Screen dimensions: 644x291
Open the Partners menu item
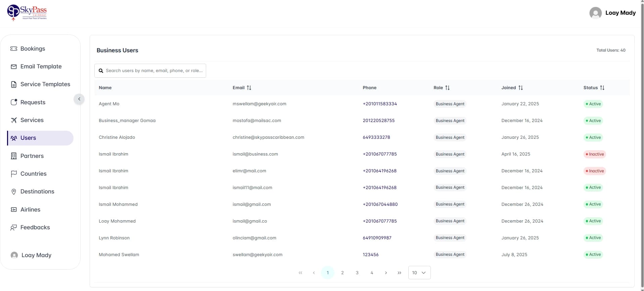[40, 156]
